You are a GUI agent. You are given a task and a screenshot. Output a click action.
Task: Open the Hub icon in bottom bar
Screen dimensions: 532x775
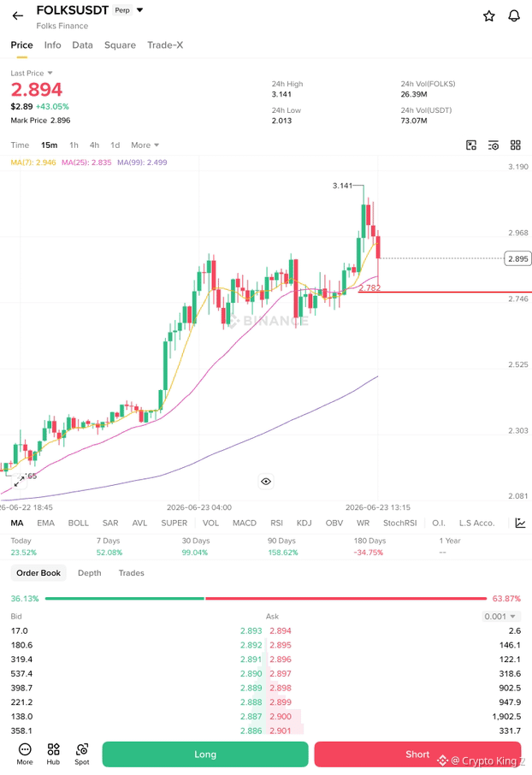(x=53, y=754)
